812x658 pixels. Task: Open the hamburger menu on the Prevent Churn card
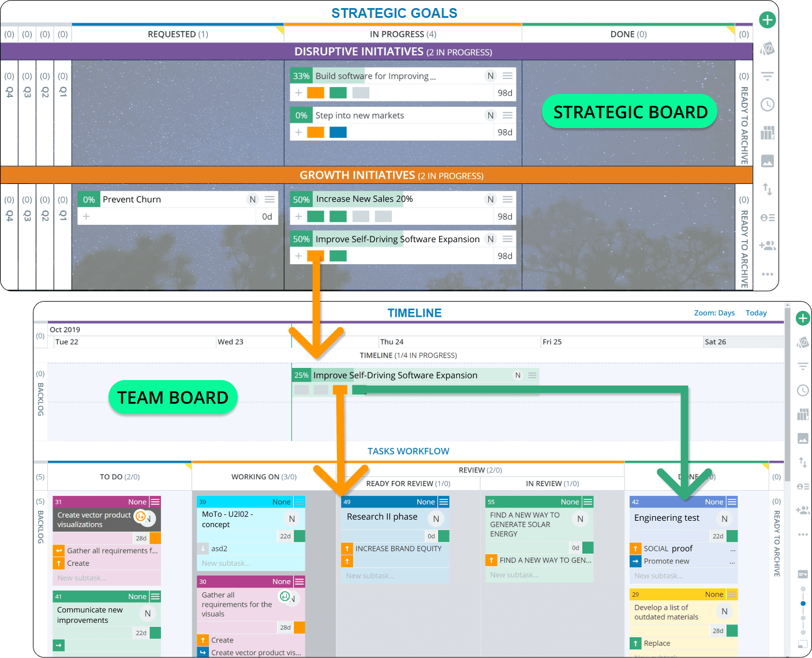coord(270,200)
